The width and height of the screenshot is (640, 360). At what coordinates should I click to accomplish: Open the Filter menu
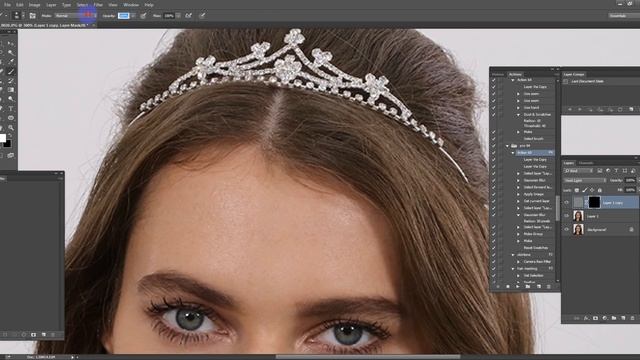coord(98,5)
